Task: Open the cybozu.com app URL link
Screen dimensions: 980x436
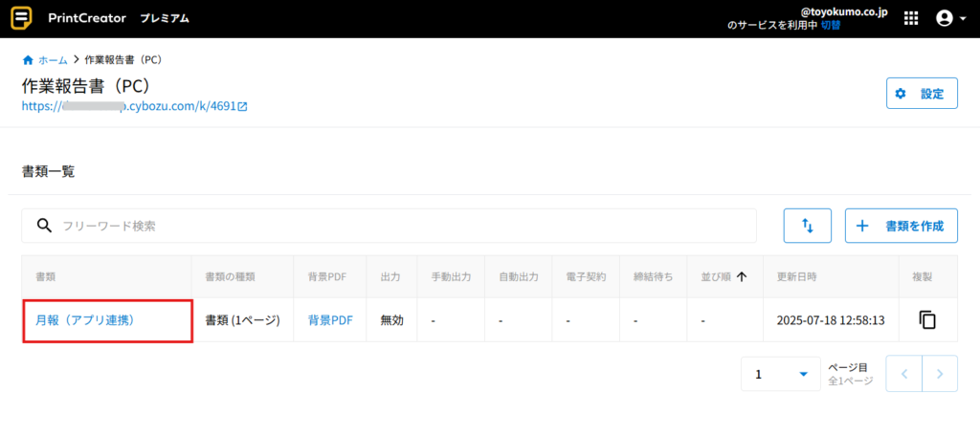Action: pyautogui.click(x=128, y=106)
